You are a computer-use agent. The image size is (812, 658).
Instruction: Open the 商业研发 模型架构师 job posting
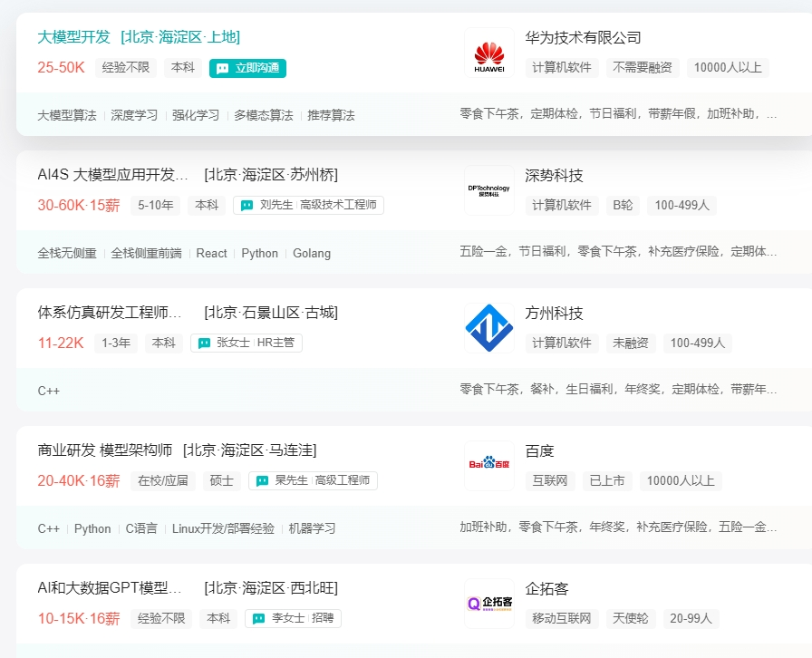104,450
